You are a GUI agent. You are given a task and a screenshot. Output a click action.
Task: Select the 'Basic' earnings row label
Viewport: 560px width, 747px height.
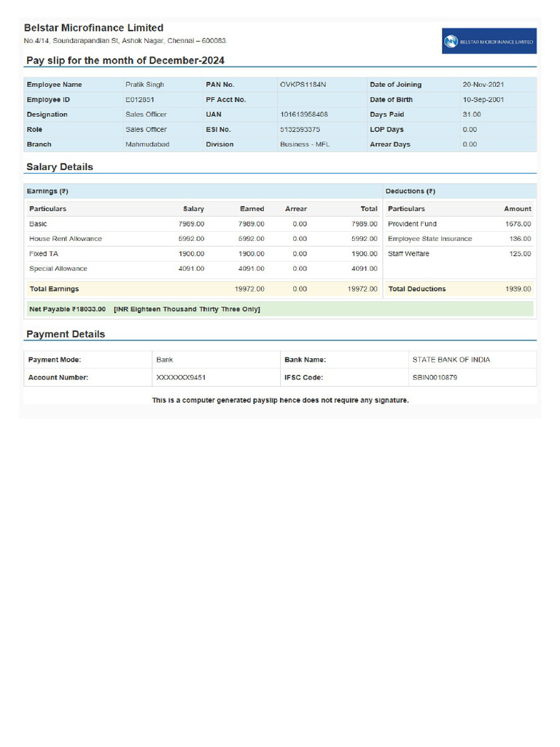pos(38,224)
